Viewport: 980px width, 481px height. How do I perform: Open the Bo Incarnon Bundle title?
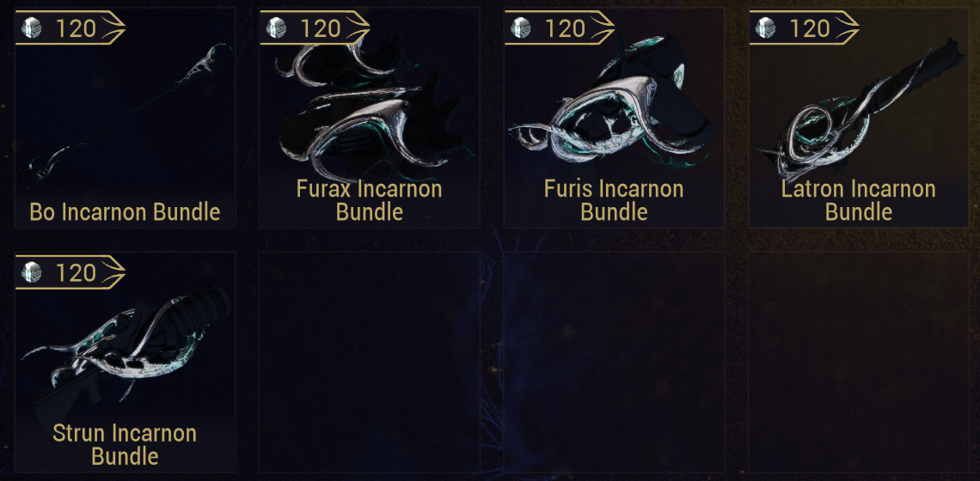tap(125, 212)
